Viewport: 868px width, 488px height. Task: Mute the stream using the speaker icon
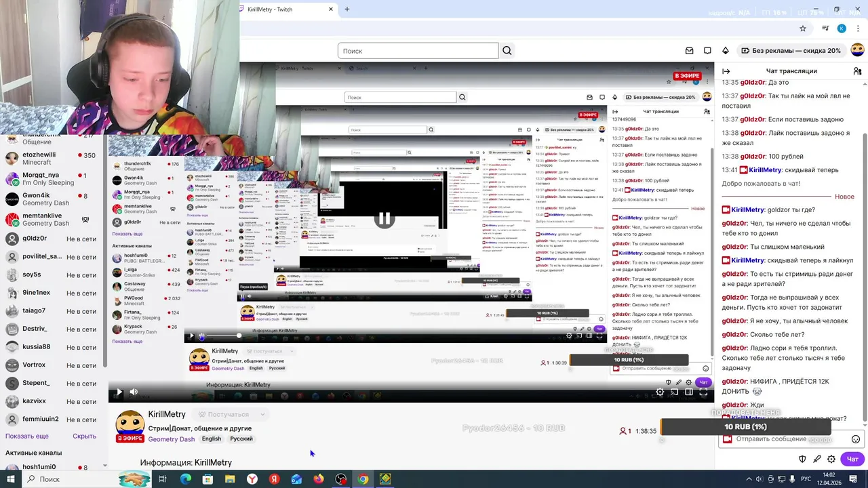click(x=134, y=392)
